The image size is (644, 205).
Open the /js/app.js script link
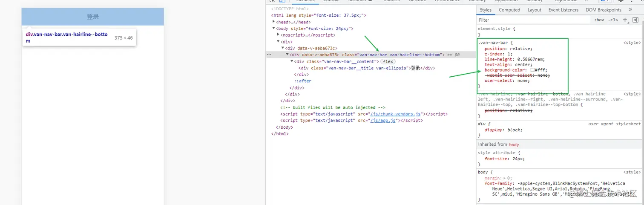tap(384, 121)
